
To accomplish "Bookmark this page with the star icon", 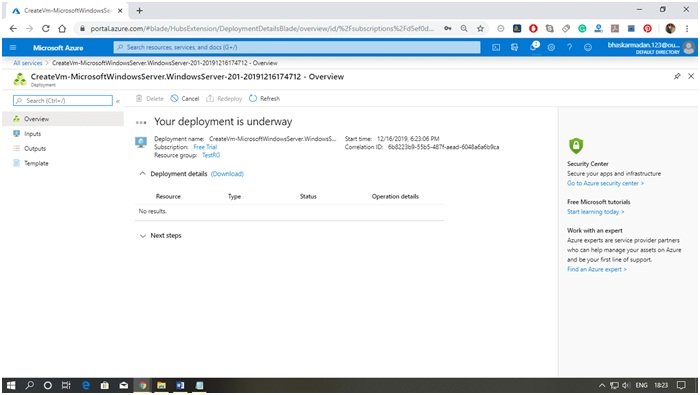I will coord(480,29).
